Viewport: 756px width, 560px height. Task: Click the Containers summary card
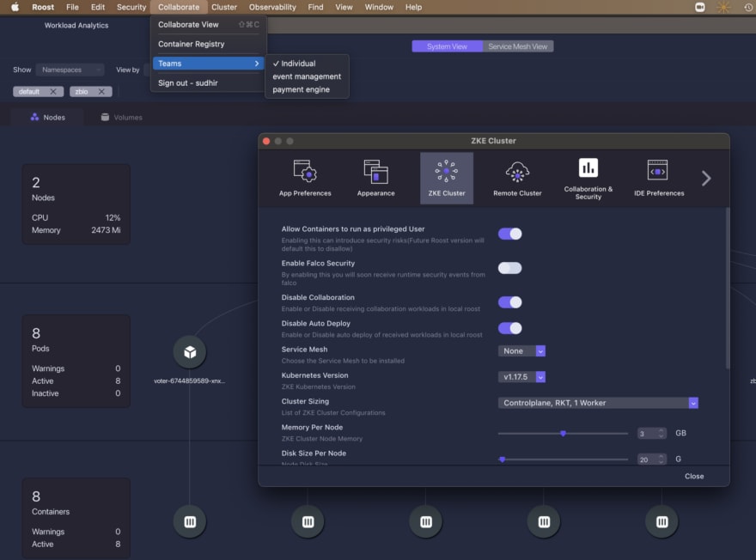coord(76,518)
